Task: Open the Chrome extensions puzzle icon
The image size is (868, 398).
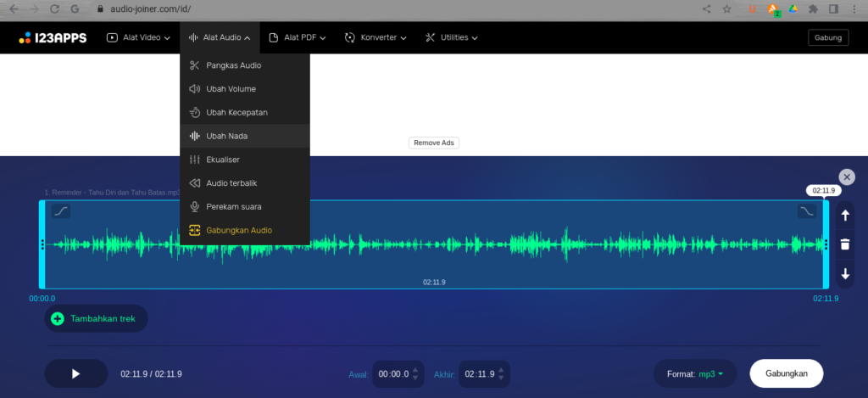Action: [x=814, y=9]
